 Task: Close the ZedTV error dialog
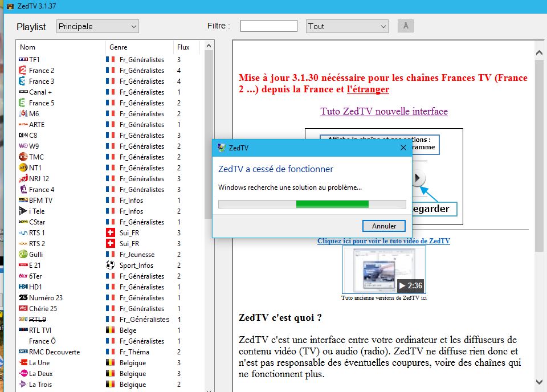[403, 148]
